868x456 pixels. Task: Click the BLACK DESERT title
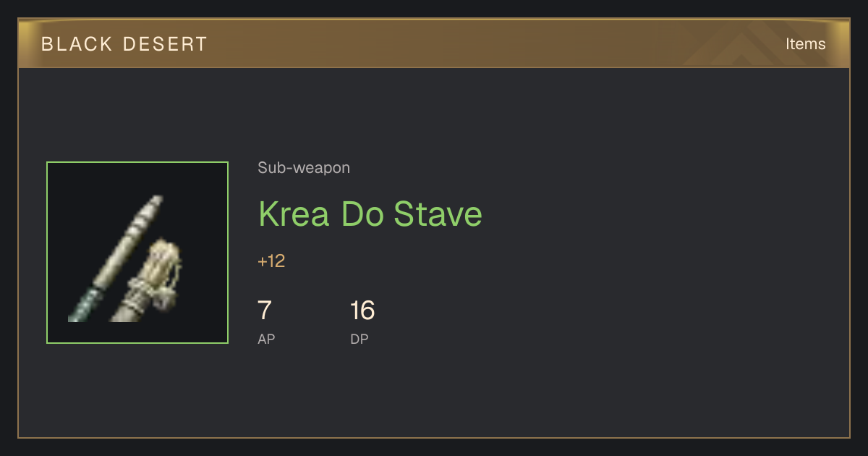click(124, 44)
